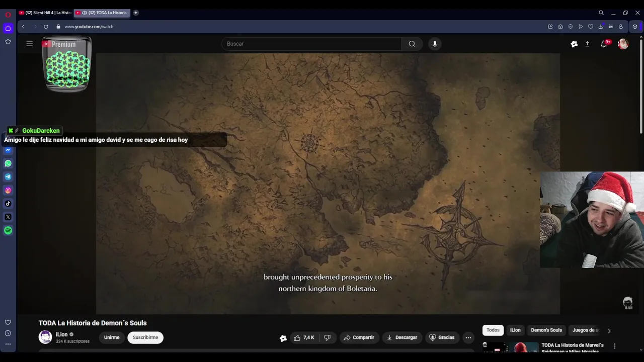The height and width of the screenshot is (362, 644).
Task: Dislike the video with thumbs down
Action: 327,337
